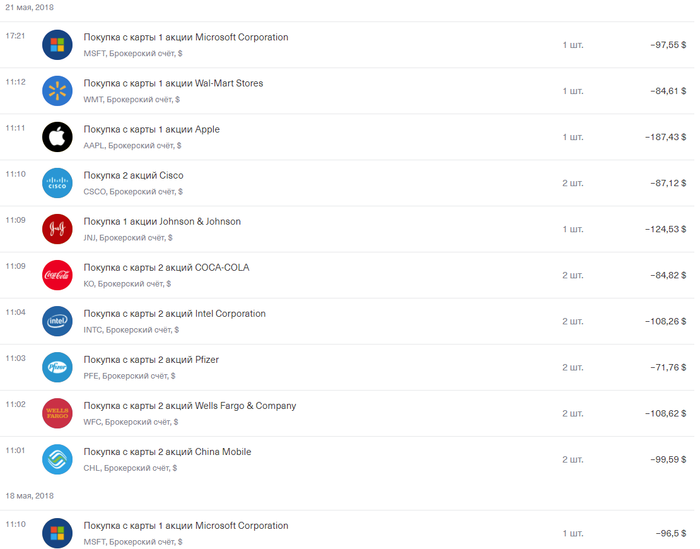The width and height of the screenshot is (700, 549).
Task: Click the Microsoft logo under 18 мая, 2018
Action: point(57,533)
